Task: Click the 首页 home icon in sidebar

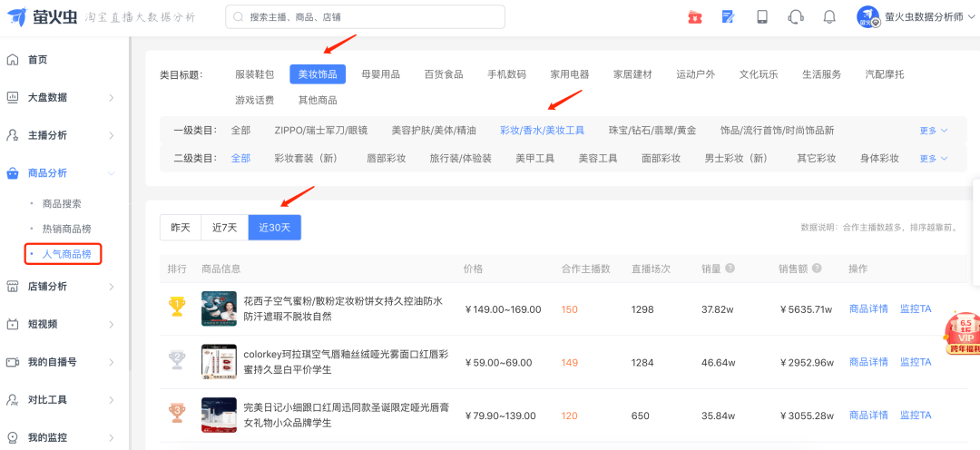Action: point(13,60)
